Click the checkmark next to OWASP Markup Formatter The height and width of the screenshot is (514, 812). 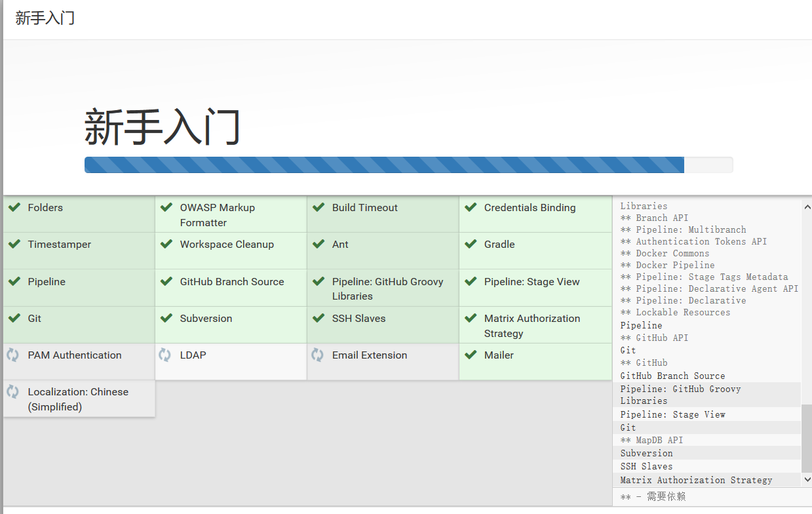tap(166, 207)
